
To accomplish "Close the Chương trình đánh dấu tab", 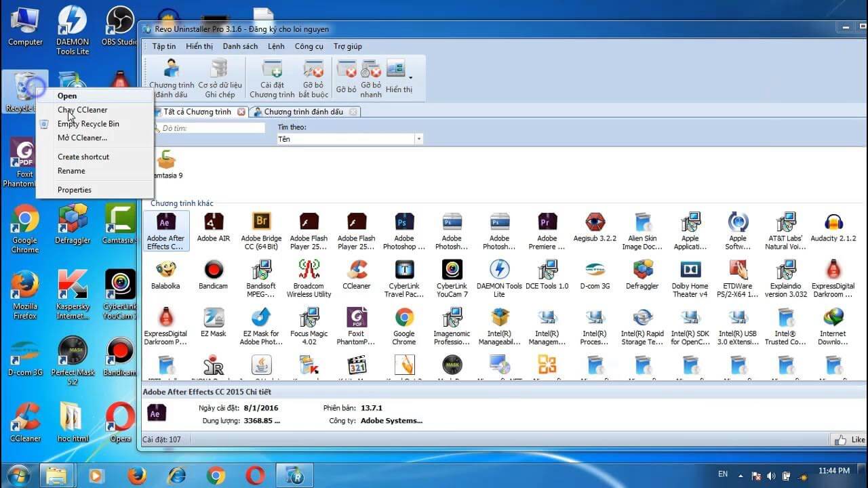I will click(x=354, y=112).
